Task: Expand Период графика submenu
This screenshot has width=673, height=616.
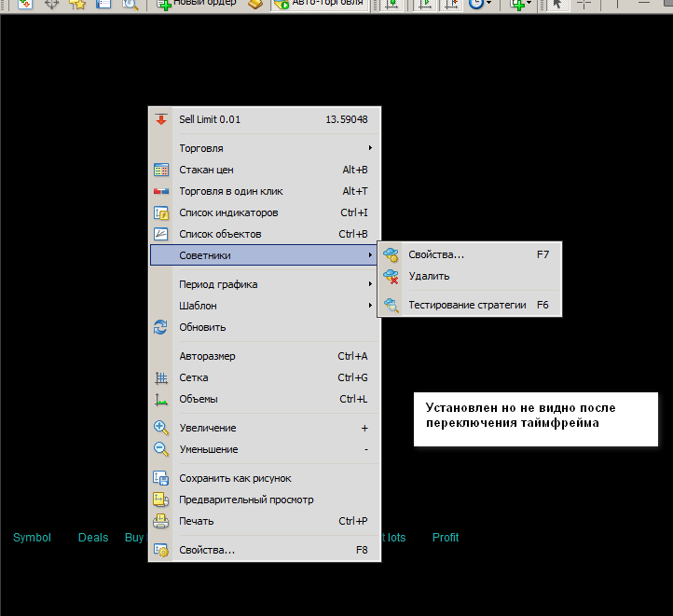Action: (x=265, y=284)
